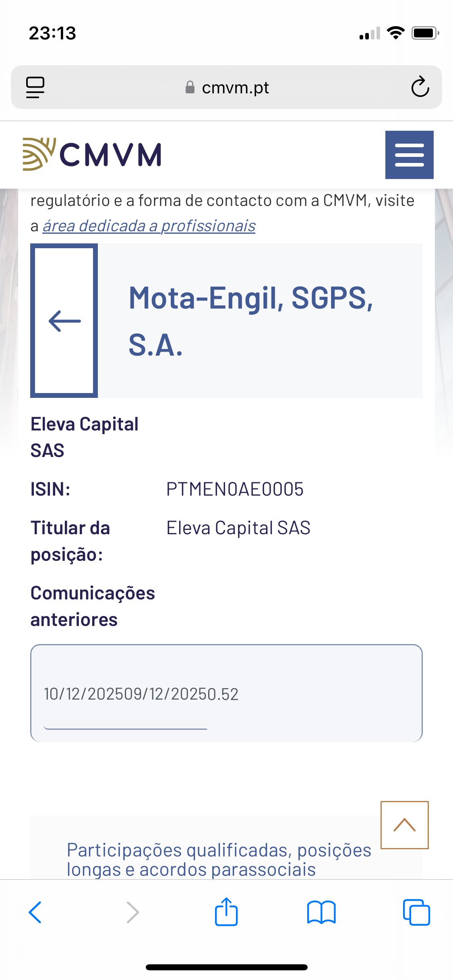453x980 pixels.
Task: Open the hamburger navigation menu
Action: tap(409, 155)
